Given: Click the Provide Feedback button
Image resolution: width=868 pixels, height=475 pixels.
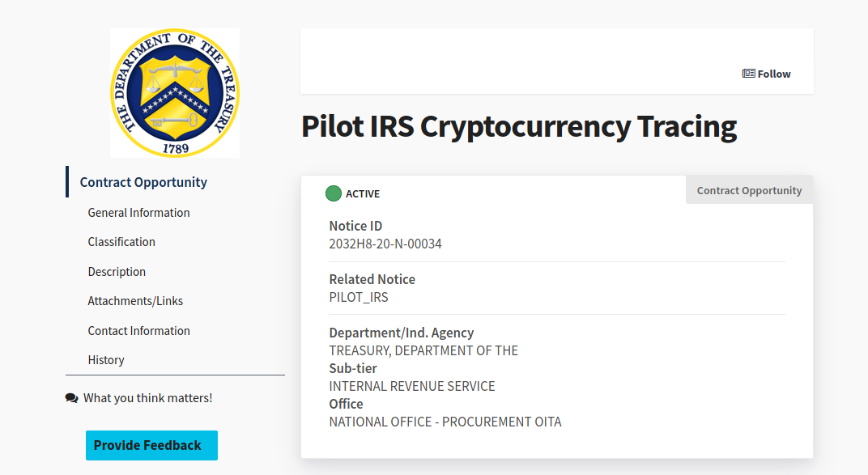Looking at the screenshot, I should point(151,445).
